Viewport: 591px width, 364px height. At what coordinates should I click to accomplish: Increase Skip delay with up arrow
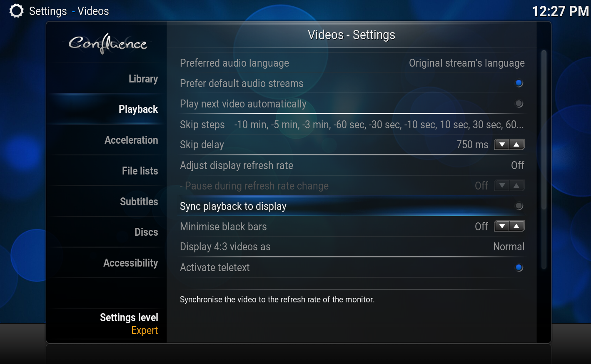[516, 145]
